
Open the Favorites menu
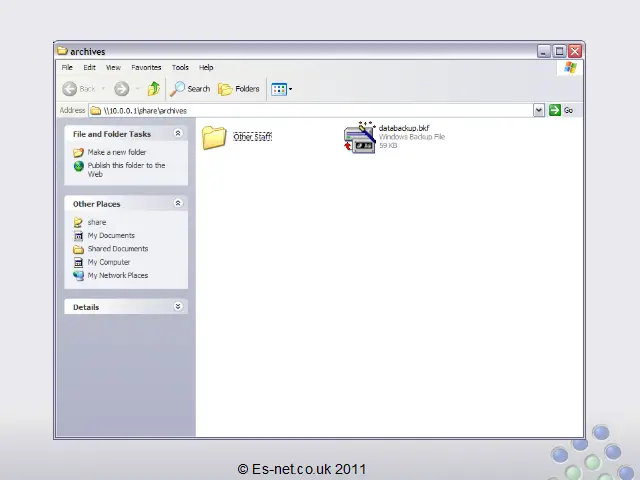tap(146, 67)
